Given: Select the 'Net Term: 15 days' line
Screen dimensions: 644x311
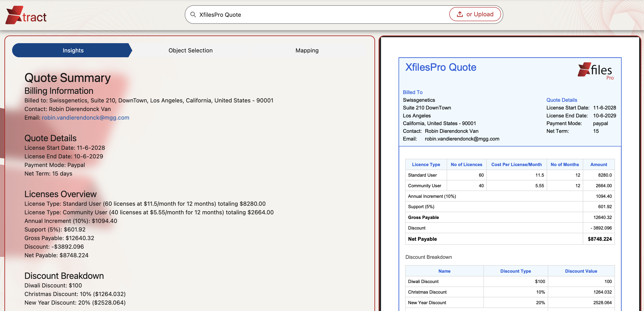Looking at the screenshot, I should (48, 174).
